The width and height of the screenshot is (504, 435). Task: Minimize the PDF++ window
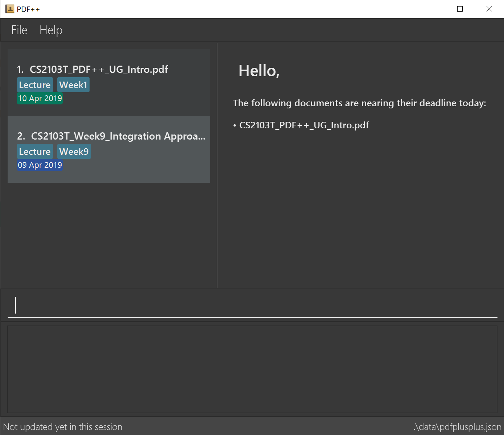pos(431,9)
